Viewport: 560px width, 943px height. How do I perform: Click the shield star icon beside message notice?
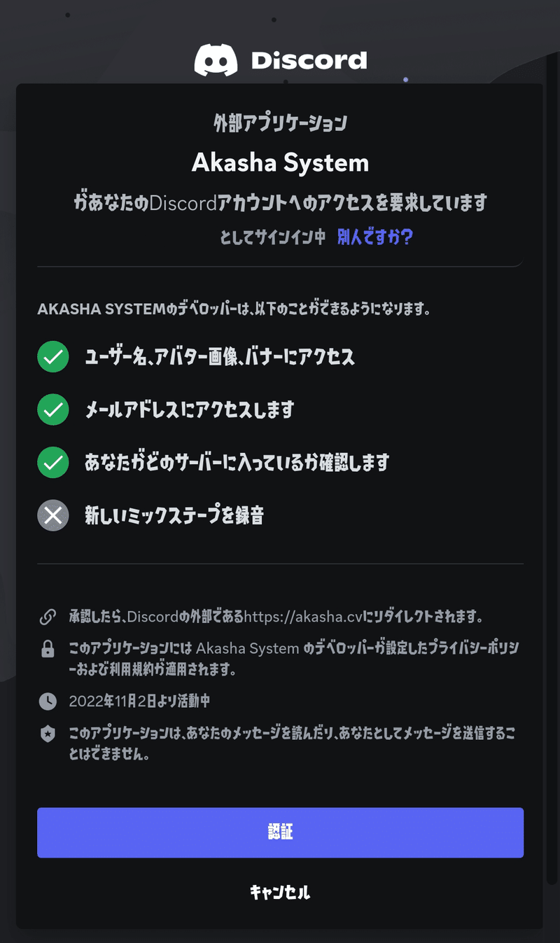click(x=48, y=734)
